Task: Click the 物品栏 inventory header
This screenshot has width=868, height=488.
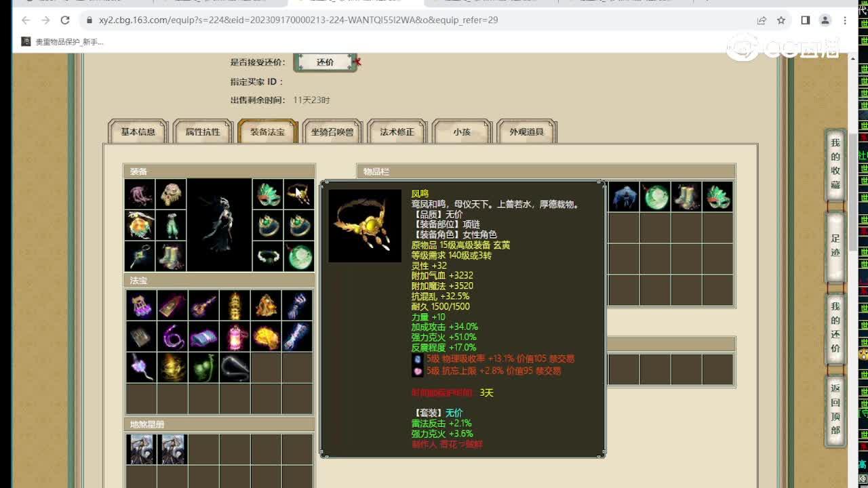Action: [x=546, y=171]
